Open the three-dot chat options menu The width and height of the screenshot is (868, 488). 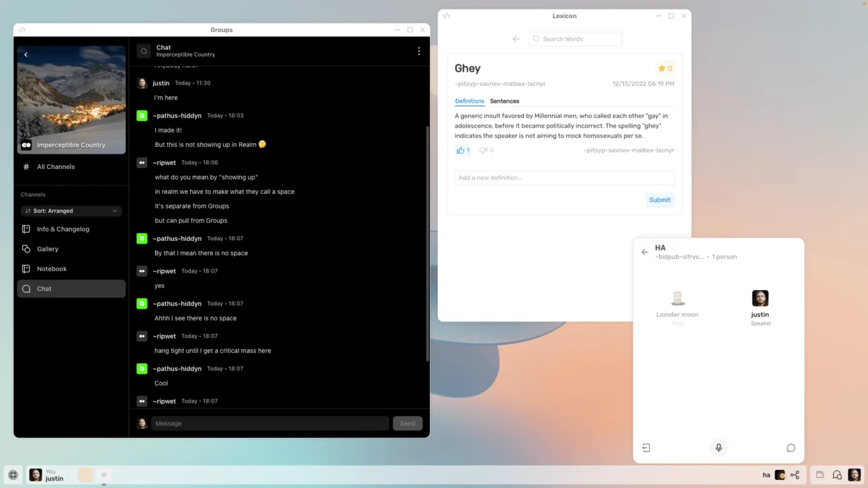(x=419, y=51)
